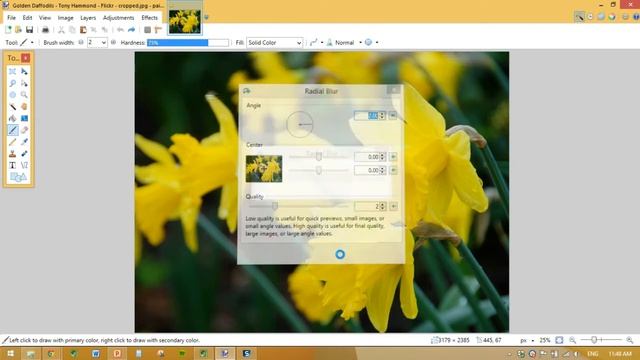Click the Angle dial in Radial Blur
Screen dimensions: 640x360
pos(300,124)
